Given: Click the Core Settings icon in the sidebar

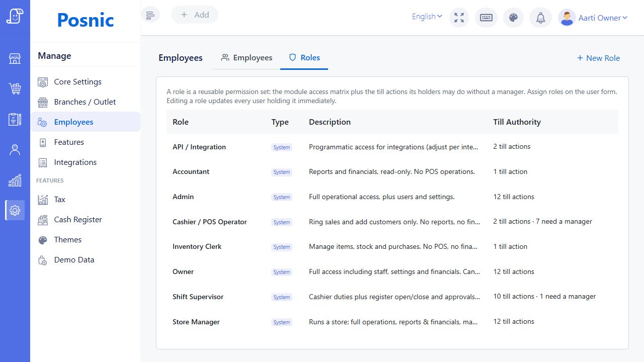Looking at the screenshot, I should point(43,82).
